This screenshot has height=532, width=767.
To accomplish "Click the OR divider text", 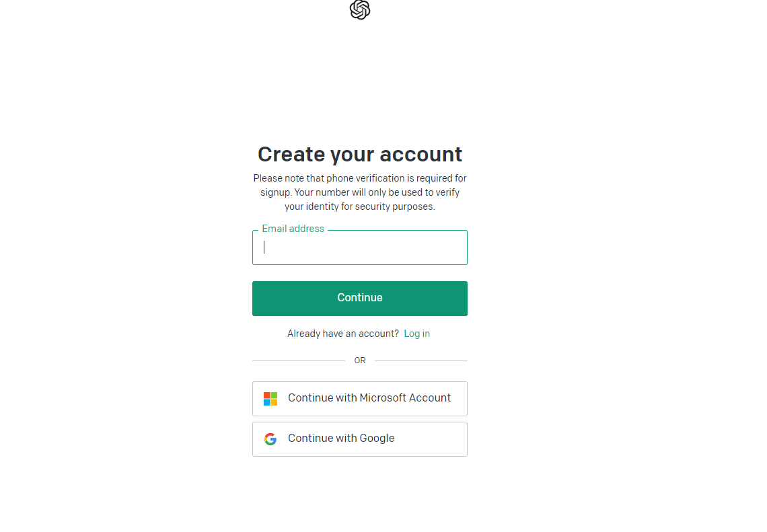I will coord(360,360).
